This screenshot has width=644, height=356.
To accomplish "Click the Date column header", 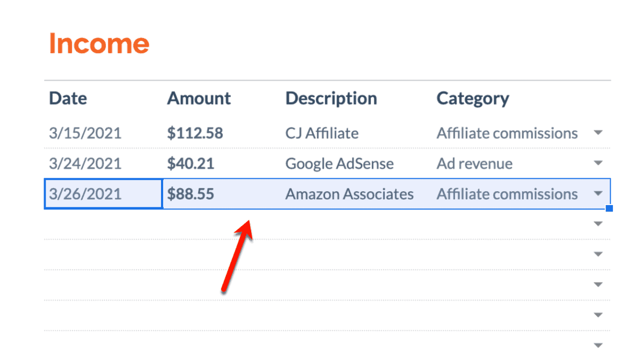I will (68, 98).
